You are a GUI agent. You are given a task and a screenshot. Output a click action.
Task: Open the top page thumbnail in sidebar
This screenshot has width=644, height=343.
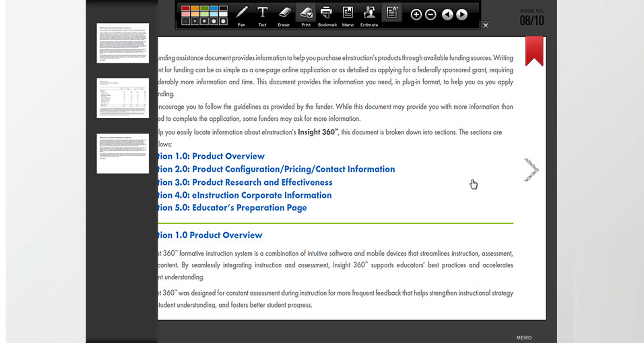pos(123,43)
